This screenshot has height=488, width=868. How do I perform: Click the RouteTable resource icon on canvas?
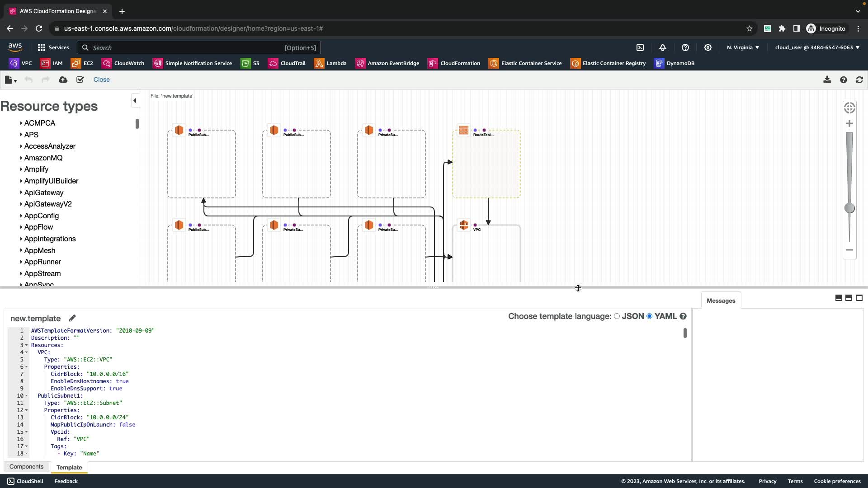tap(464, 130)
